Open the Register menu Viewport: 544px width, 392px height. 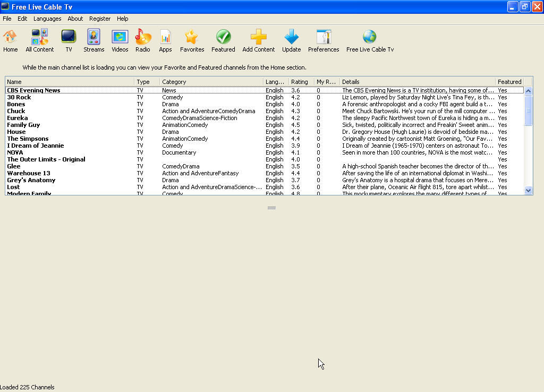(x=100, y=19)
